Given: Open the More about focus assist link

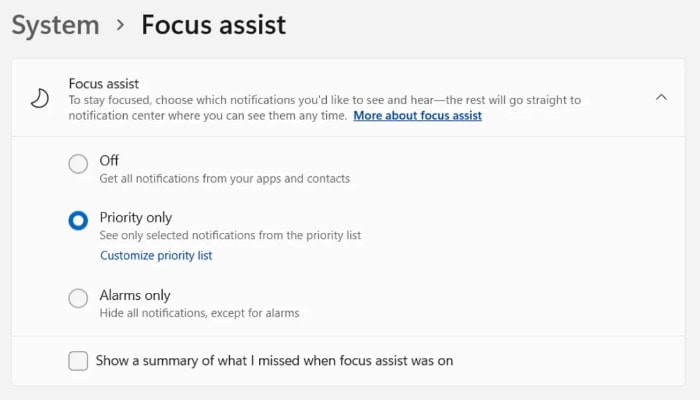Looking at the screenshot, I should point(417,116).
